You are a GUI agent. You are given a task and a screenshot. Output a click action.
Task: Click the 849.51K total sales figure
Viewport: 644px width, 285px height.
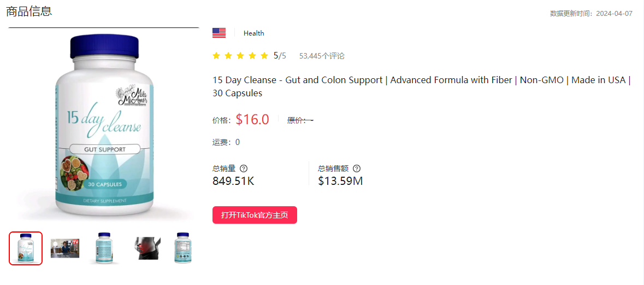point(233,181)
